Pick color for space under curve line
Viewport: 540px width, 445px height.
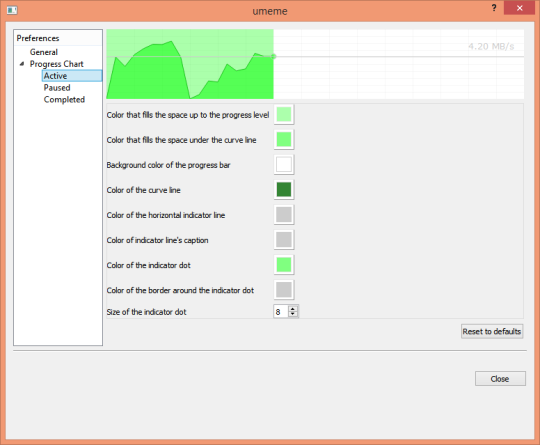(x=284, y=139)
